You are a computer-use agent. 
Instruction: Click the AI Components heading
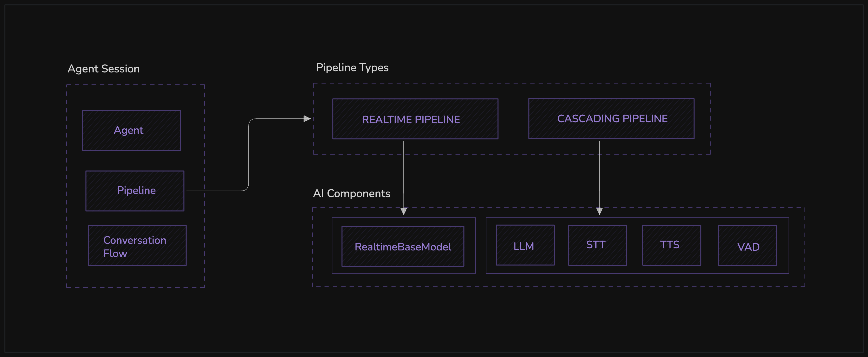(x=351, y=194)
